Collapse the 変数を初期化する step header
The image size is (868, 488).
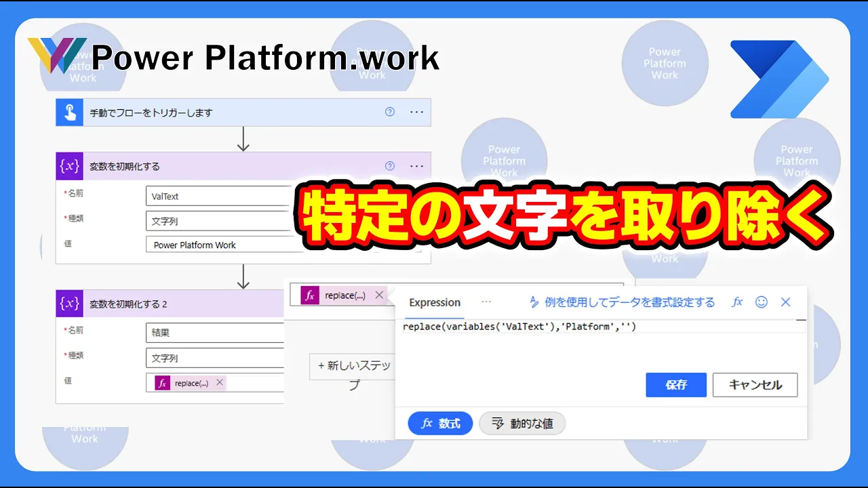[243, 166]
